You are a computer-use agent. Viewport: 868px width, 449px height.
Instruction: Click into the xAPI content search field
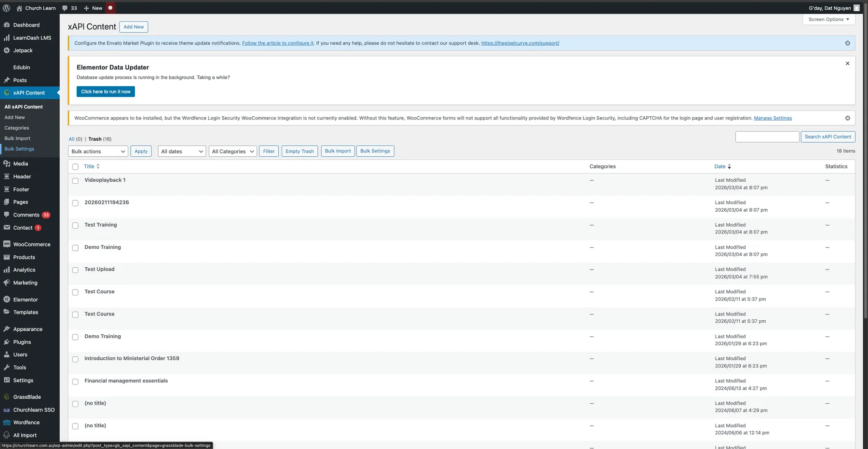click(767, 137)
